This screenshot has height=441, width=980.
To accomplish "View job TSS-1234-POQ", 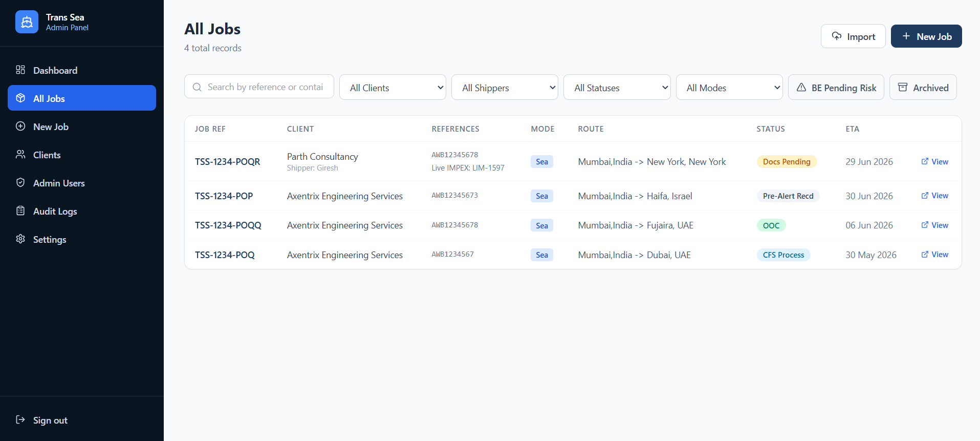I will [935, 254].
